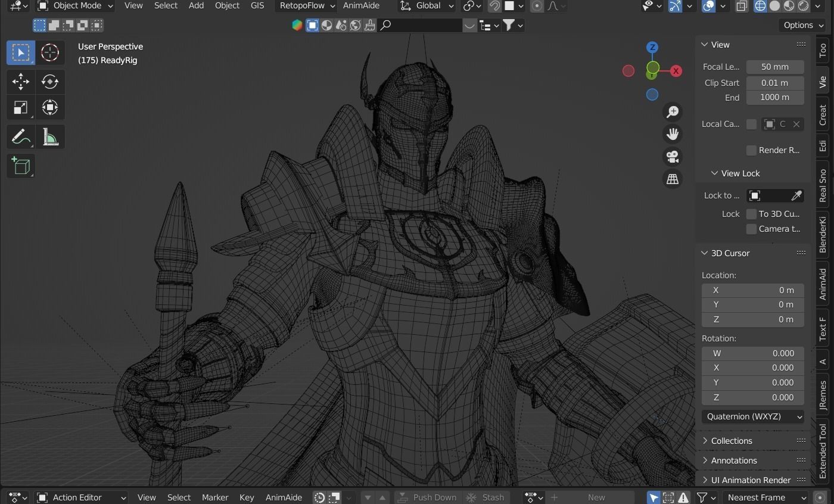Switch to wireframe viewport shading
The image size is (834, 504).
[761, 6]
